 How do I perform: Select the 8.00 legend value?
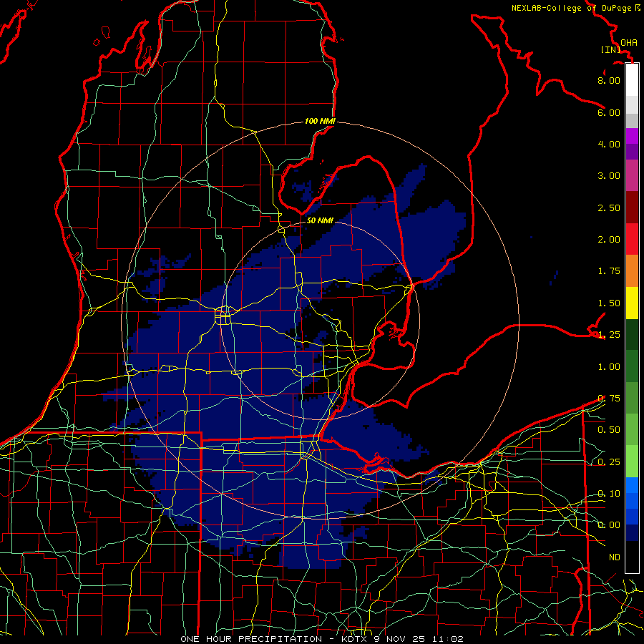point(609,80)
